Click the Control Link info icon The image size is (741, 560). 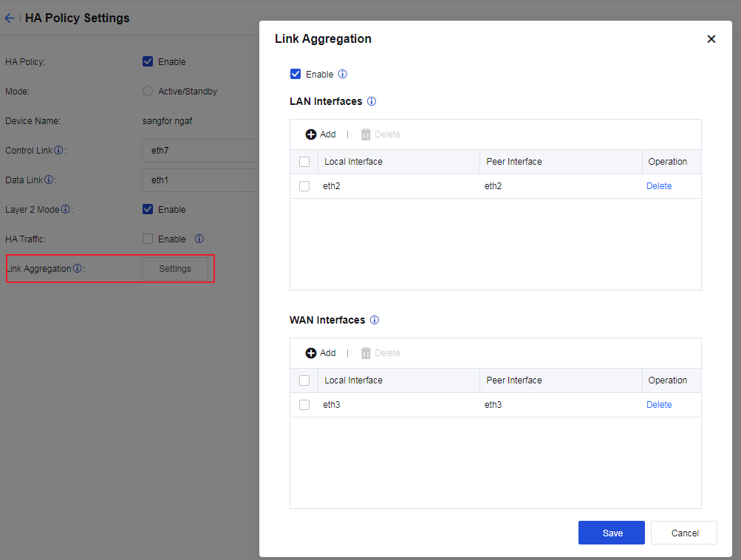coord(58,151)
